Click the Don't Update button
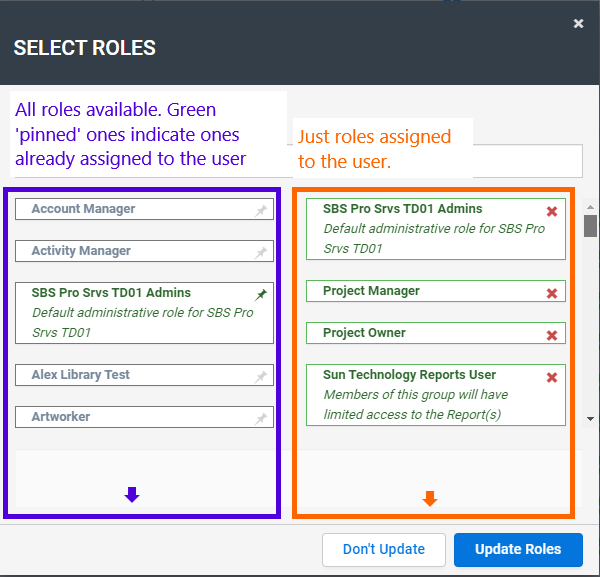Image resolution: width=600 pixels, height=577 pixels. pyautogui.click(x=384, y=549)
